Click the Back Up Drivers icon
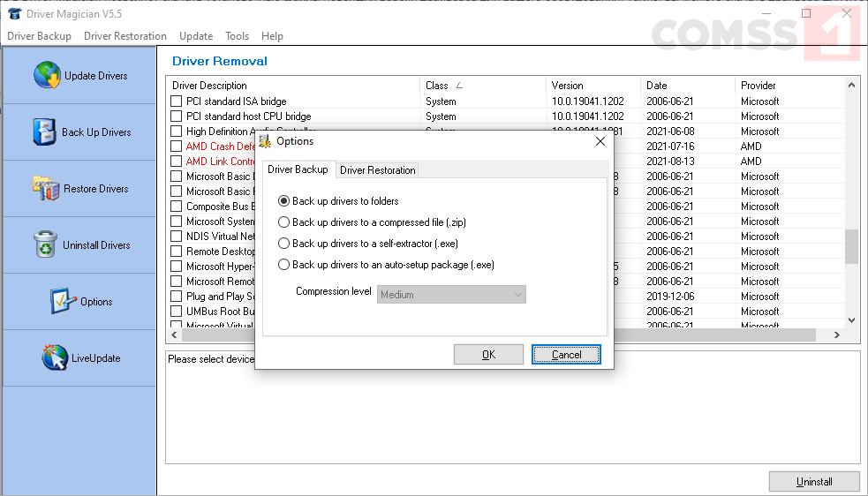868x496 pixels. click(x=44, y=132)
